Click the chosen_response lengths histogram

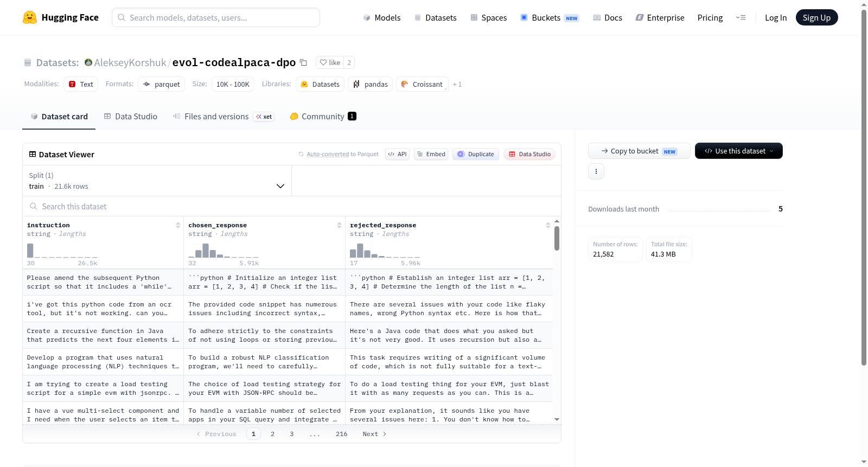point(224,251)
